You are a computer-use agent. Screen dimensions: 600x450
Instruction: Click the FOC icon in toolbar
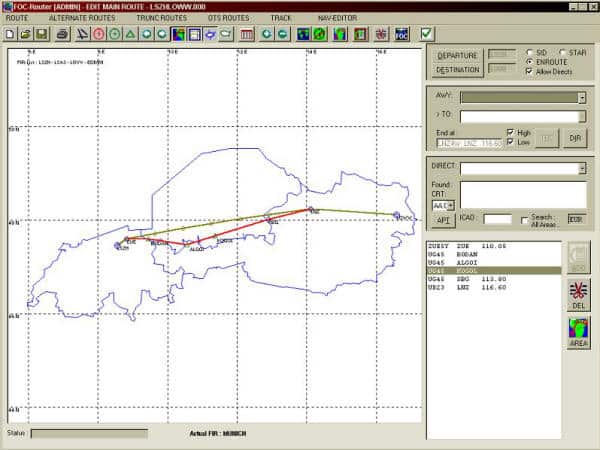point(402,34)
